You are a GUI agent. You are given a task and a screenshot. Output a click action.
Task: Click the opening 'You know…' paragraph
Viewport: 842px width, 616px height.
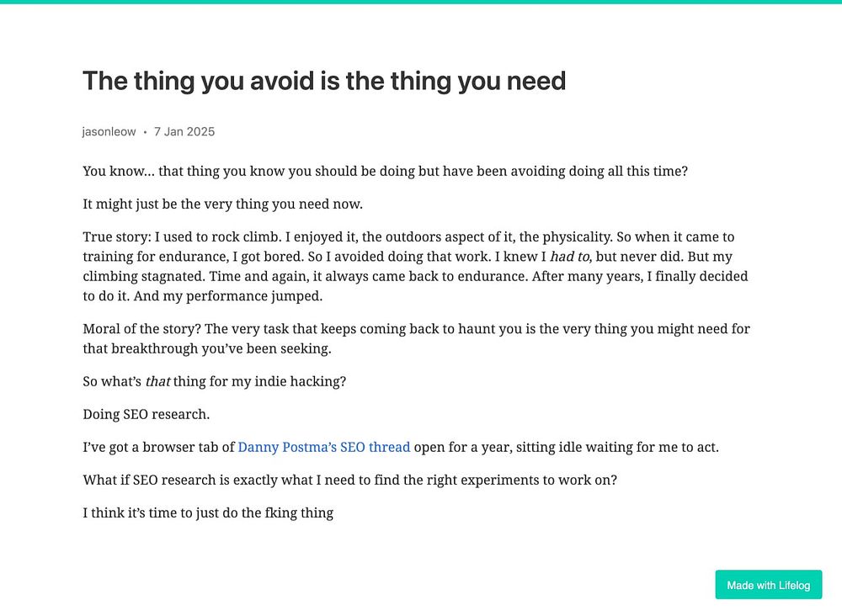pyautogui.click(x=385, y=171)
